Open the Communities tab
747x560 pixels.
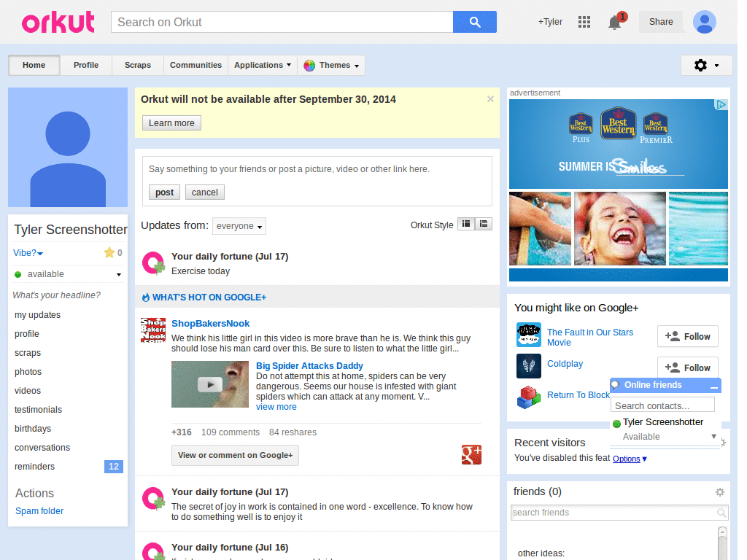[196, 65]
